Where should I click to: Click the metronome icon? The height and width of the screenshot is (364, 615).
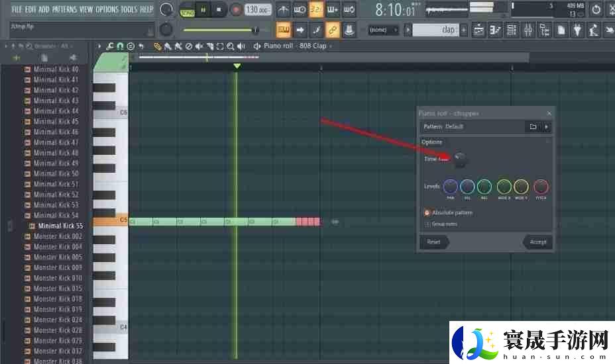(283, 9)
